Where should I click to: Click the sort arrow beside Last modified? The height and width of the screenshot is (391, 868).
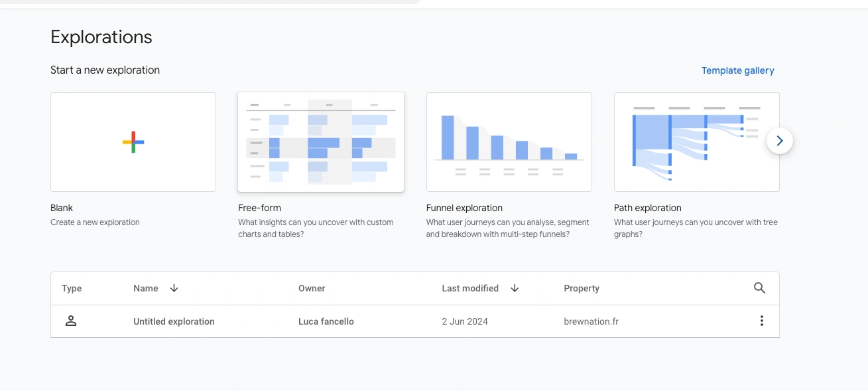[x=515, y=288]
